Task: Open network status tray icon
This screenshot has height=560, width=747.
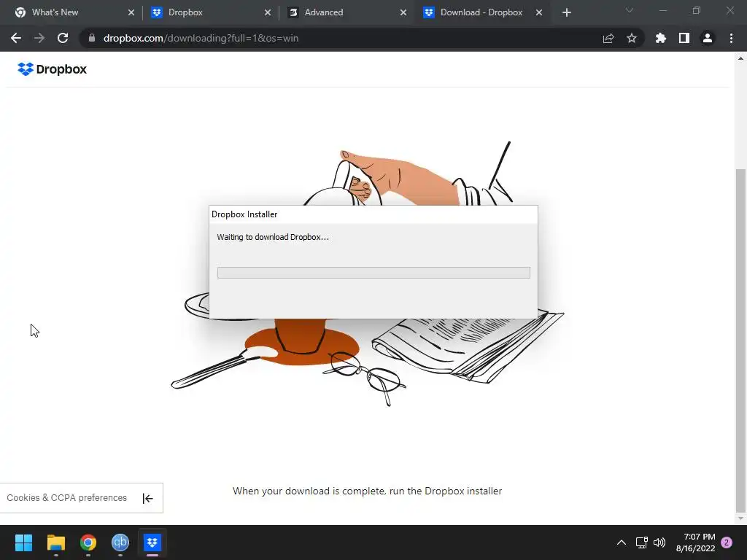Action: point(642,542)
